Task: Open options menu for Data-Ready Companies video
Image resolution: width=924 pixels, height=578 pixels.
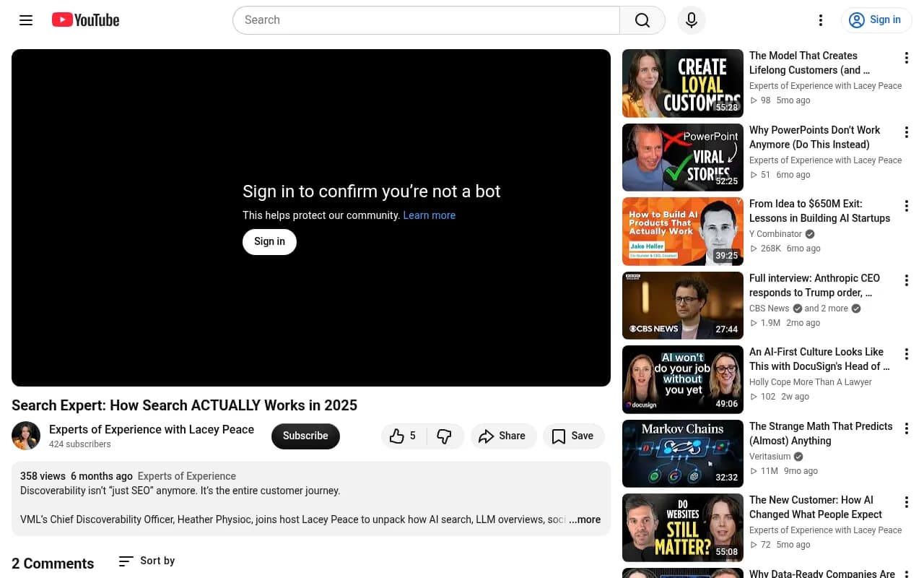Action: (906, 574)
